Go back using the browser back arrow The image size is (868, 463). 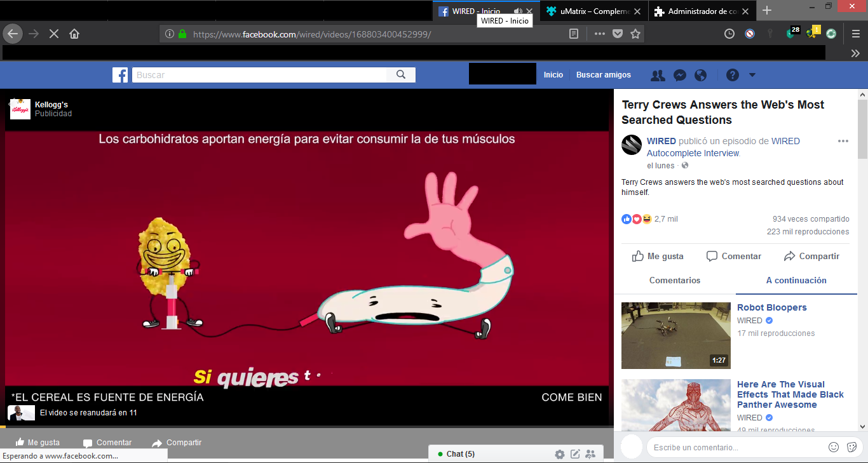click(x=13, y=34)
